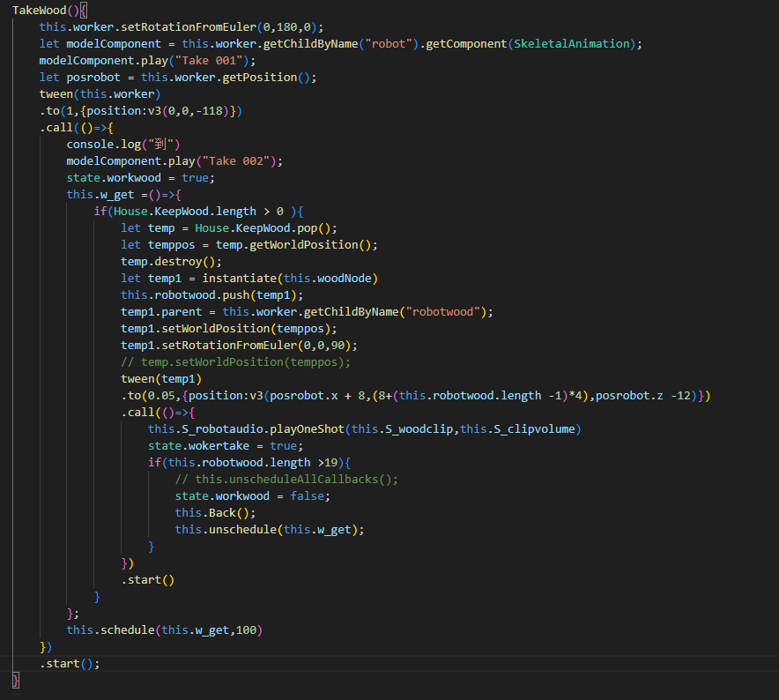Viewport: 779px width, 700px height.
Task: Click temp.destroy() statement
Action: tap(172, 262)
